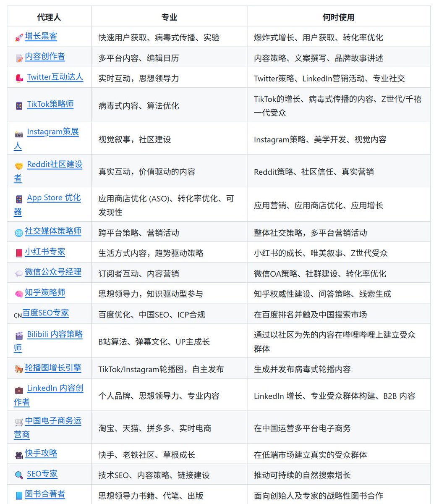
Task: Open the 轮播图增长引擎 link
Action: (x=53, y=367)
